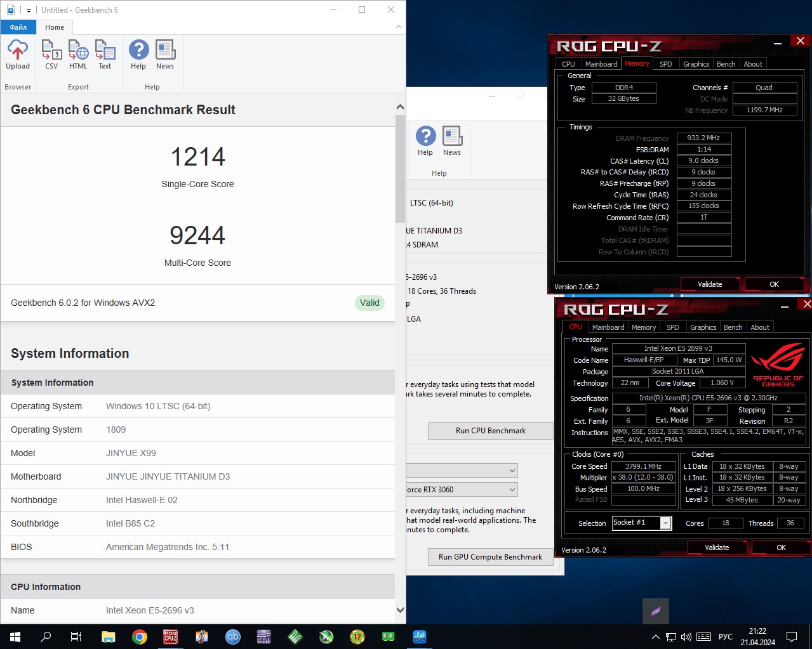This screenshot has height=649, width=812.
Task: Click the JINYUE X99 model row value
Action: click(131, 453)
